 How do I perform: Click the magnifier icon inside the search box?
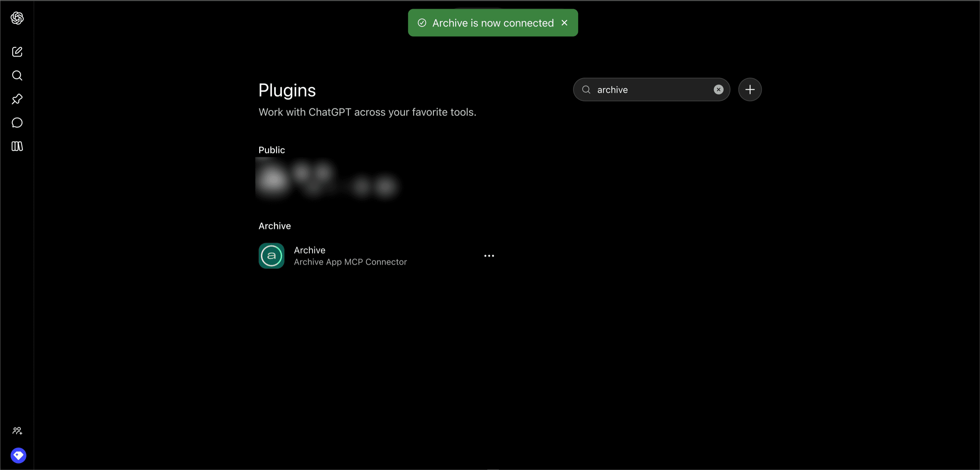click(586, 90)
